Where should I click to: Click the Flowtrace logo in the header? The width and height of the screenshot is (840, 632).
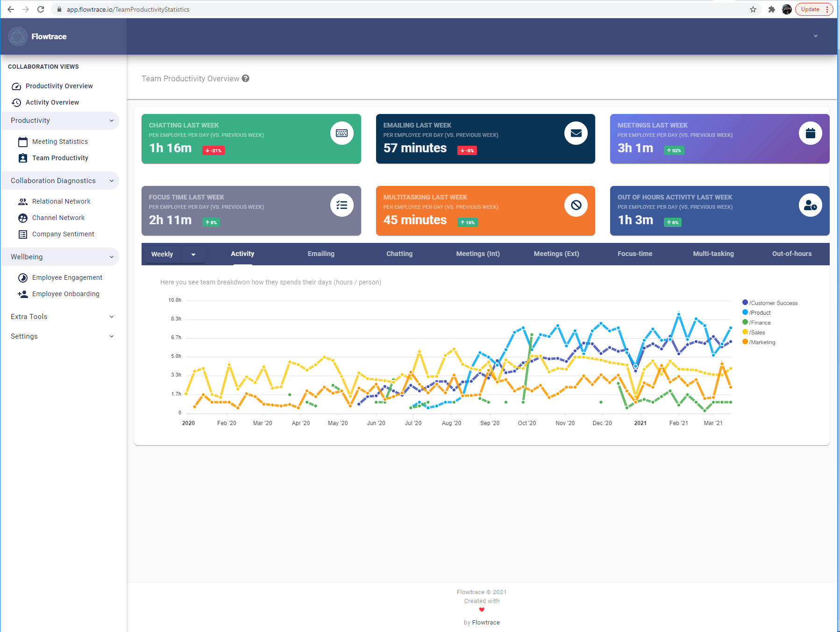click(x=18, y=36)
